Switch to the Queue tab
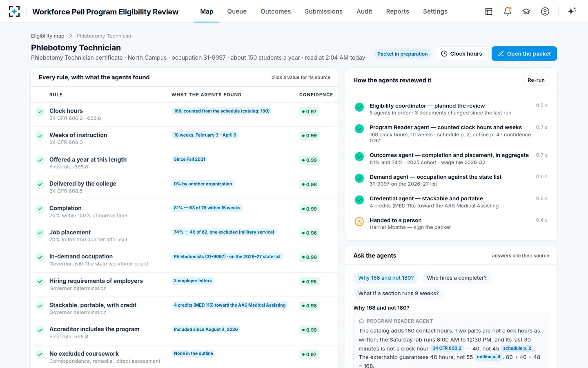 click(237, 11)
